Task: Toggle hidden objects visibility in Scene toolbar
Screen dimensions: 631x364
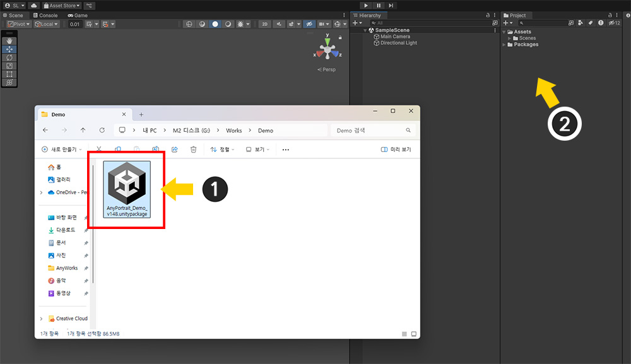Action: coord(309,24)
